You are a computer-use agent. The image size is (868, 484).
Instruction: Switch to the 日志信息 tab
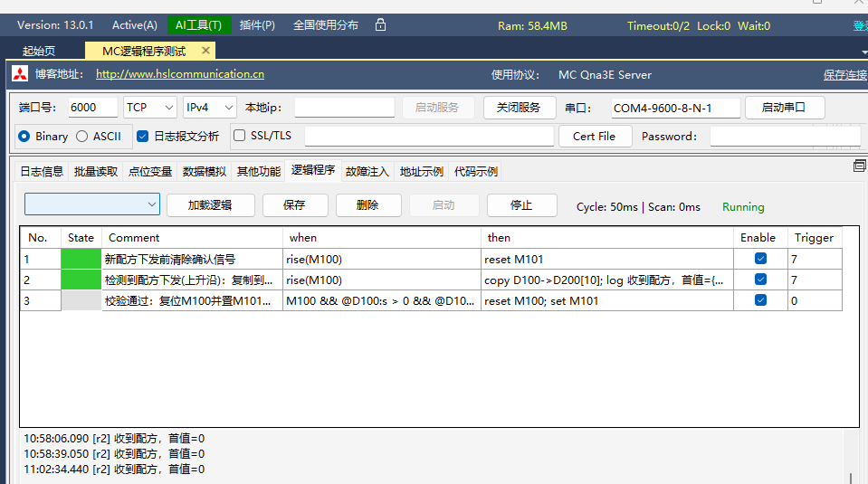click(x=42, y=172)
